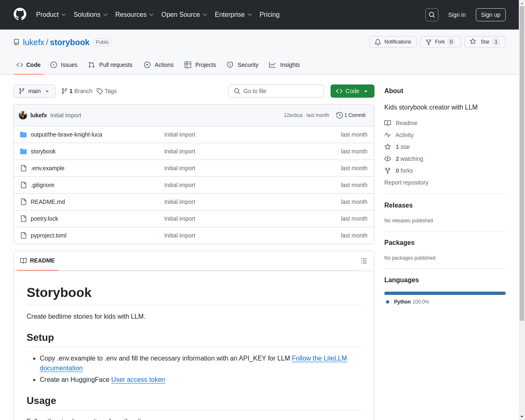Click the Readme book icon in About
Screen dimensions: 525x420
tap(388, 123)
